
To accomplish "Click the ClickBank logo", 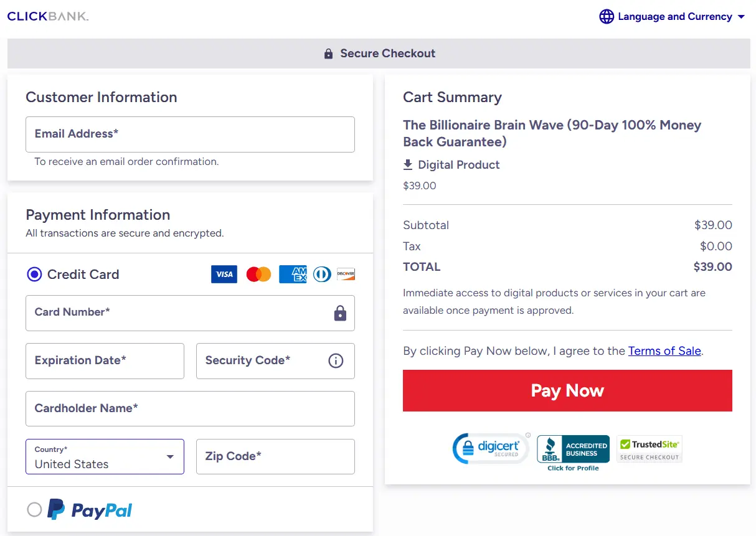I will coord(47,16).
